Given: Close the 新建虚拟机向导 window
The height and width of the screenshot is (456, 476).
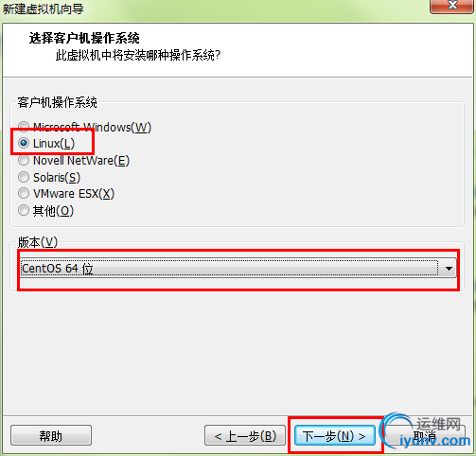Looking at the screenshot, I should click(451, 6).
